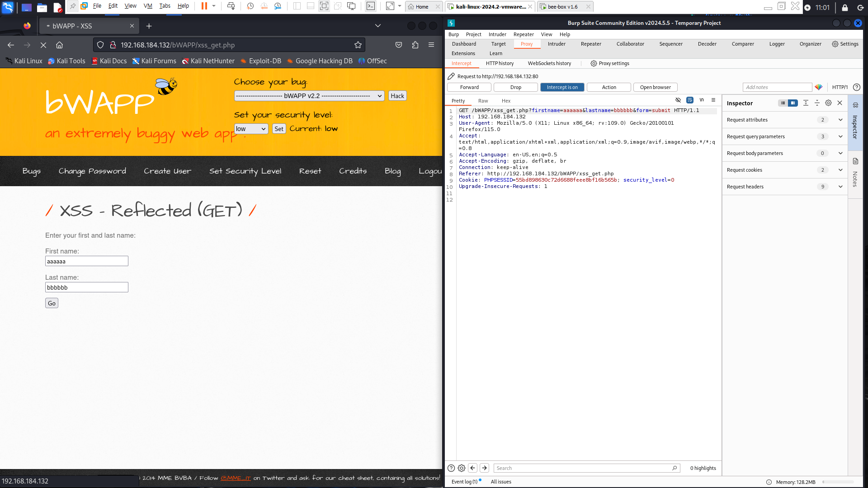Click the highlight color picker icon
Image resolution: width=868 pixels, height=488 pixels.
coord(818,87)
